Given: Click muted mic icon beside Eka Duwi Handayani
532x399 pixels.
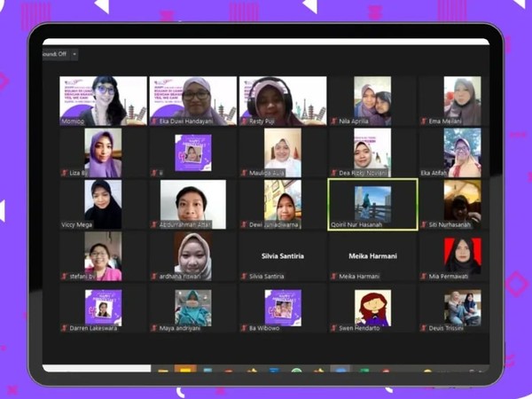Looking at the screenshot, I should [154, 121].
